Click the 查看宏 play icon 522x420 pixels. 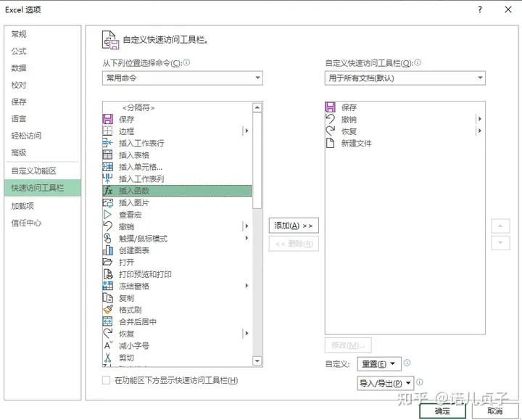(x=107, y=215)
